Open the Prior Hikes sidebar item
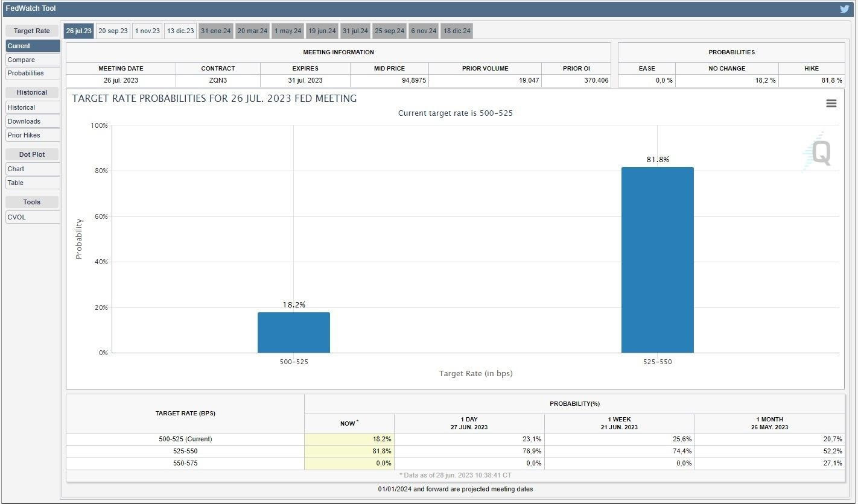 (x=33, y=135)
